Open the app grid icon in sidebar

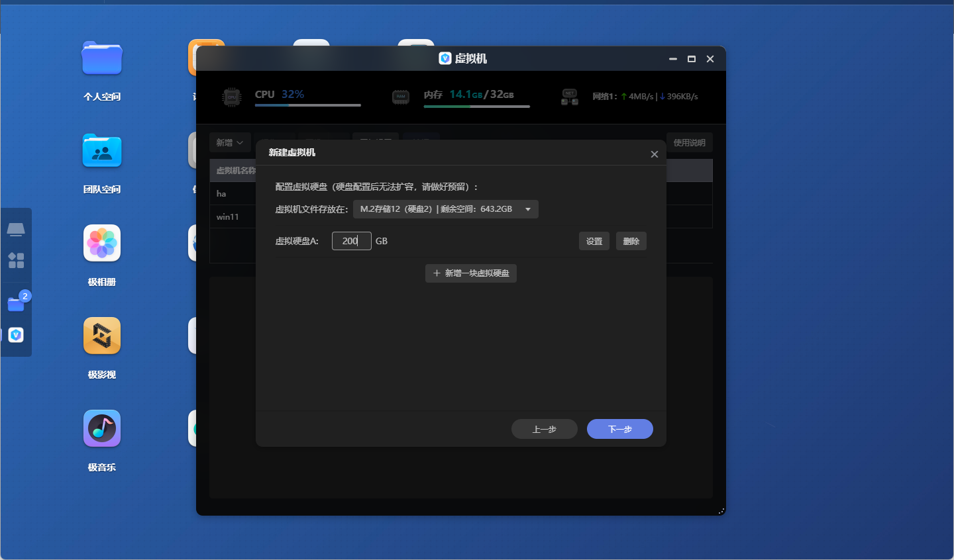[16, 260]
